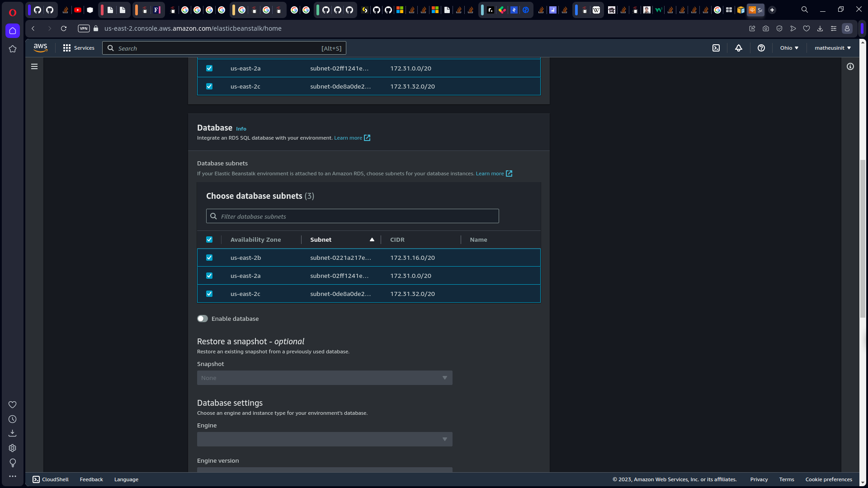Open the Services grid menu

click(x=66, y=48)
